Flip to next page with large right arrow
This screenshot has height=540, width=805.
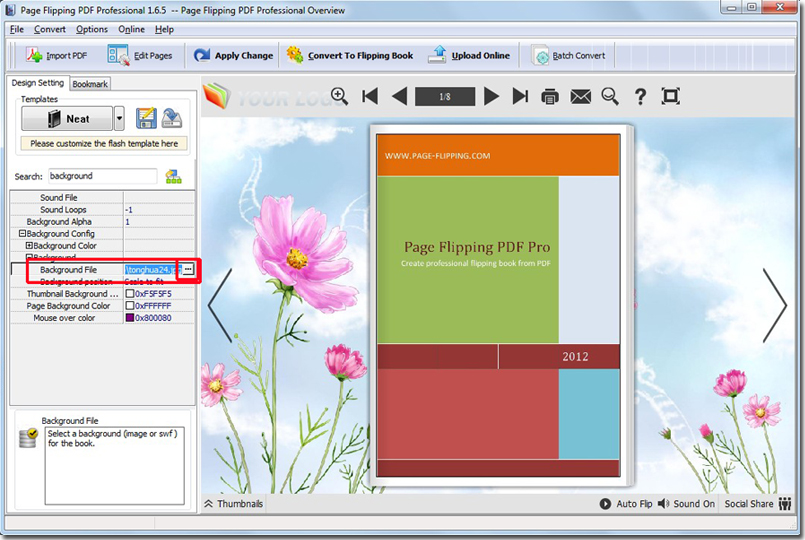click(775, 305)
